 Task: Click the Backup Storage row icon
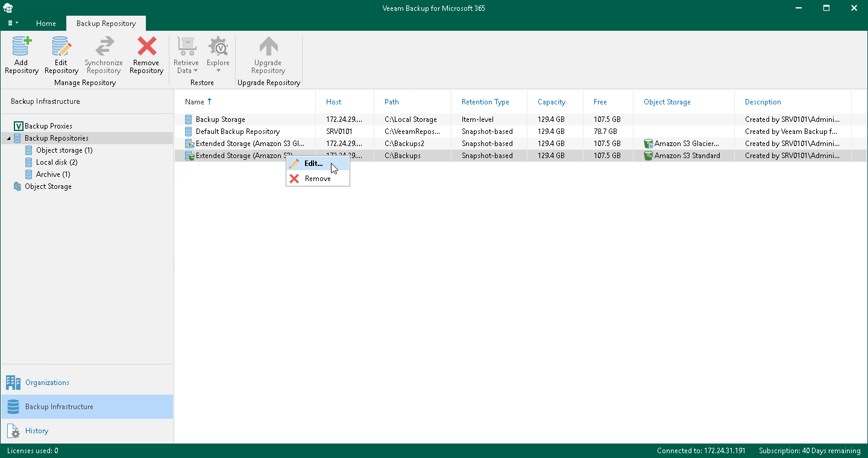[189, 119]
